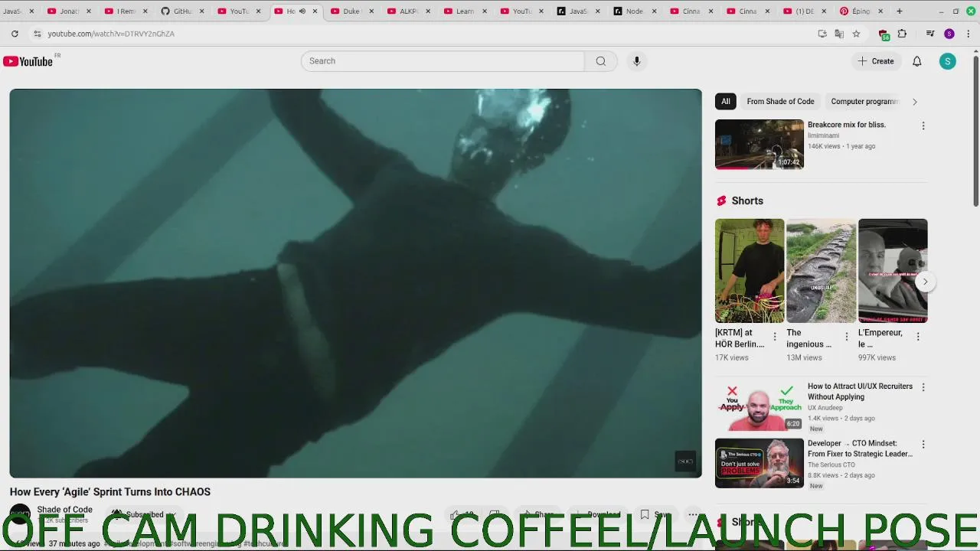This screenshot has width=980, height=551.
Task: Open the KRTM at HÖR Berlin short thumbnail
Action: (750, 271)
